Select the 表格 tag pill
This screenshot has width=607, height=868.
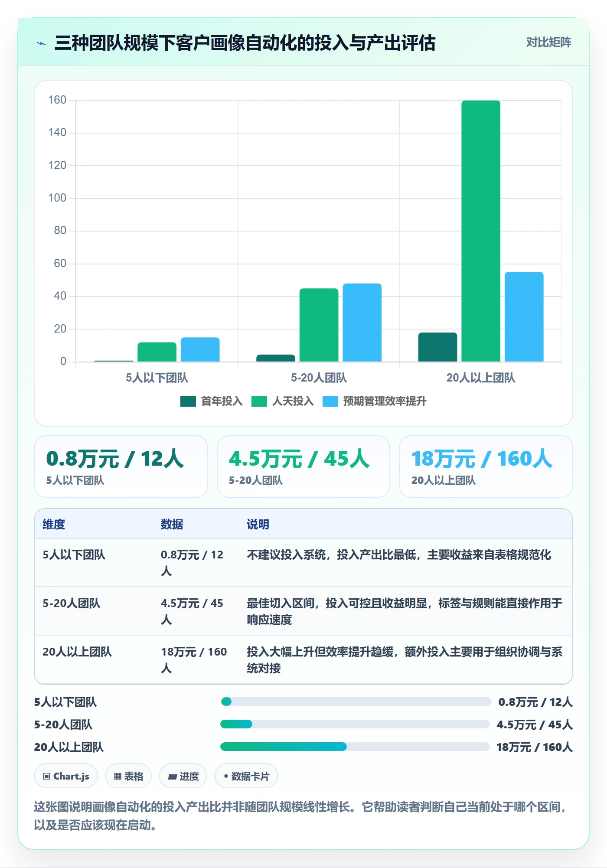[128, 776]
